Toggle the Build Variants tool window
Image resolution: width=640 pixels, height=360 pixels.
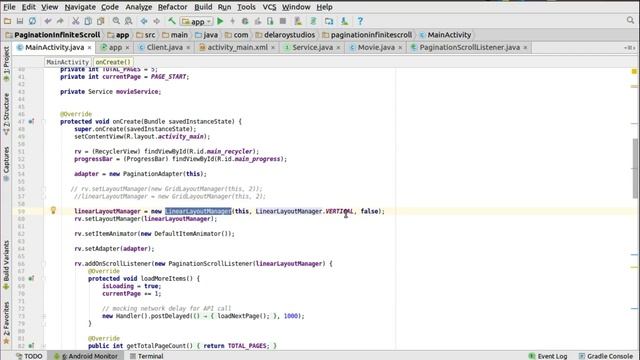pyautogui.click(x=6, y=265)
